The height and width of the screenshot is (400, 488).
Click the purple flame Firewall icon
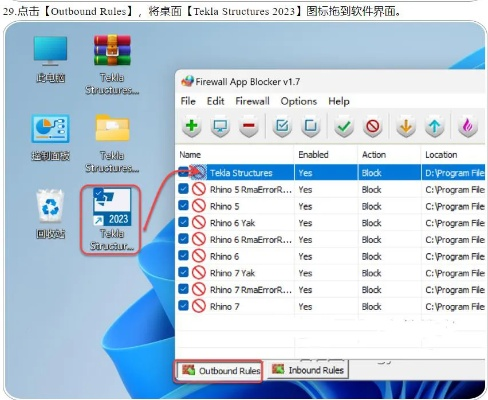[x=468, y=127]
